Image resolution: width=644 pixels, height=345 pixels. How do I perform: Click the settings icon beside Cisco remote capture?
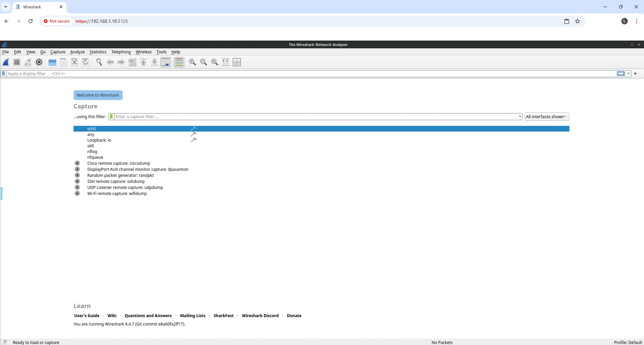77,163
